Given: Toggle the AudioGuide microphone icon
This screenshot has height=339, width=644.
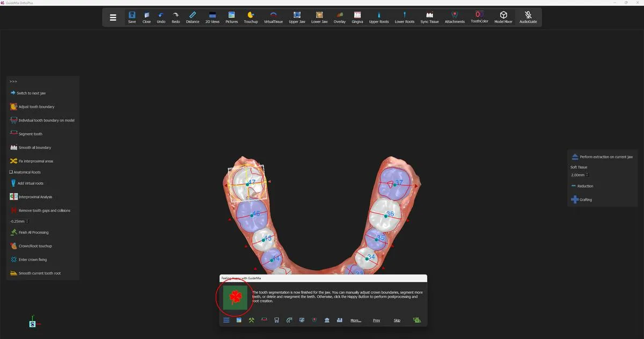Looking at the screenshot, I should click(x=528, y=18).
